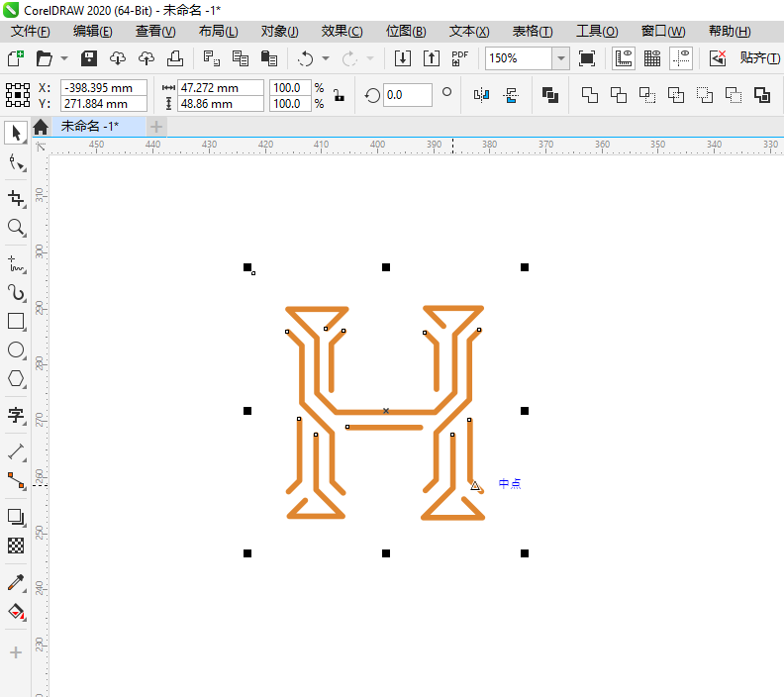
Task: Select the Interactive Fill tool
Action: click(x=16, y=612)
